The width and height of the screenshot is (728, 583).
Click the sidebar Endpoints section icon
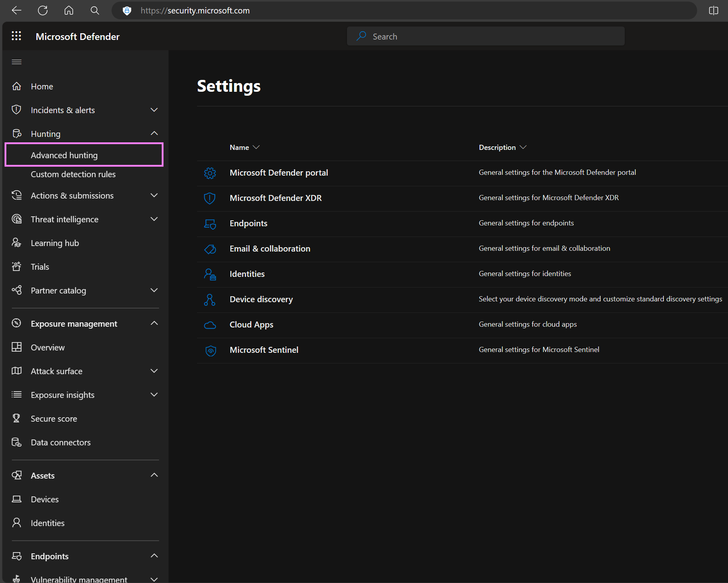click(x=17, y=556)
